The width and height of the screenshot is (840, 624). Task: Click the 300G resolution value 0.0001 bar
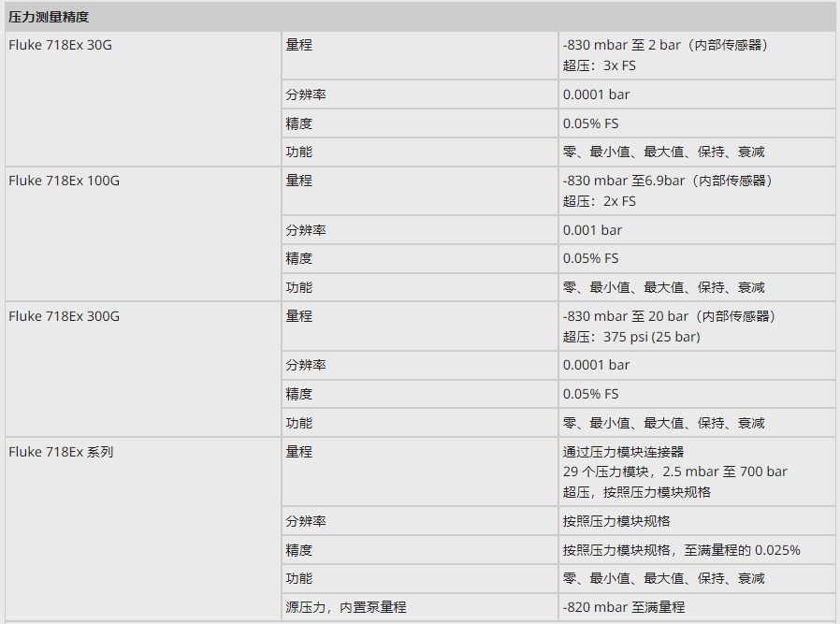click(596, 365)
